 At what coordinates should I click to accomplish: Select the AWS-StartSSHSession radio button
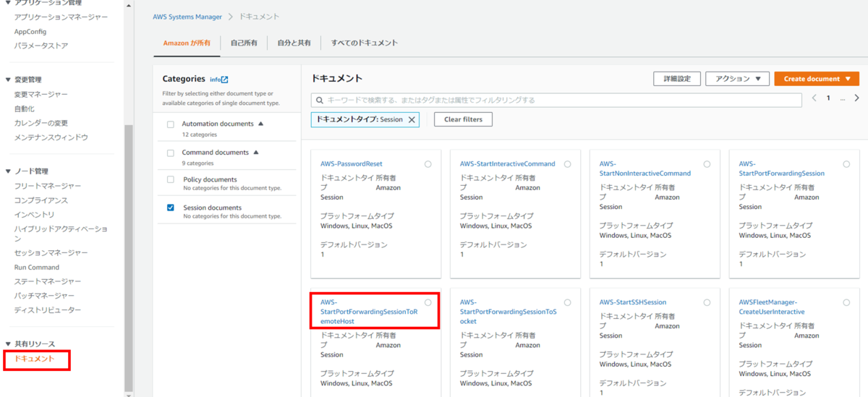tap(707, 302)
